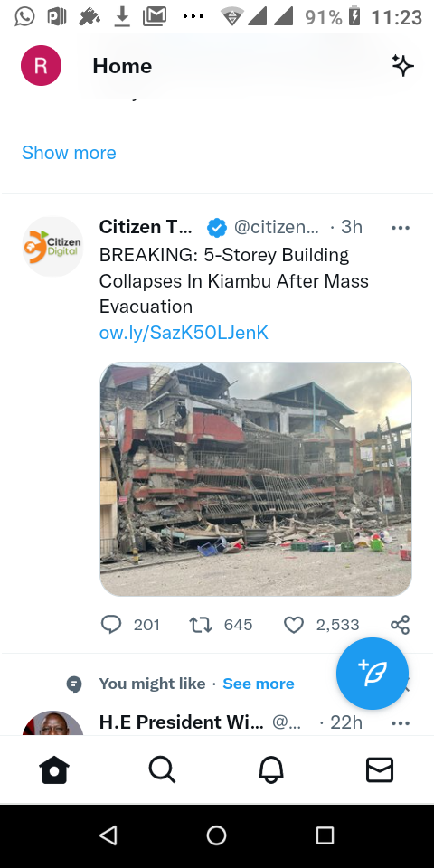434x868 pixels.
Task: Open the Notifications bell tab
Action: [x=271, y=769]
